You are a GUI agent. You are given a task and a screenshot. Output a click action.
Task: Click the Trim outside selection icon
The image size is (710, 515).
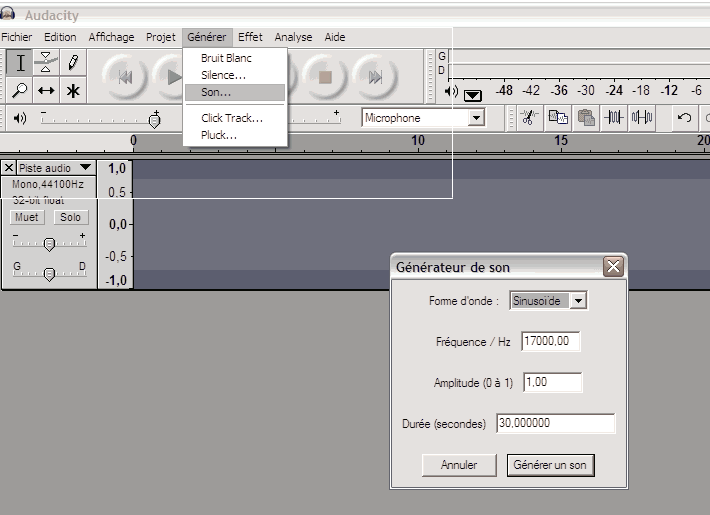click(614, 118)
